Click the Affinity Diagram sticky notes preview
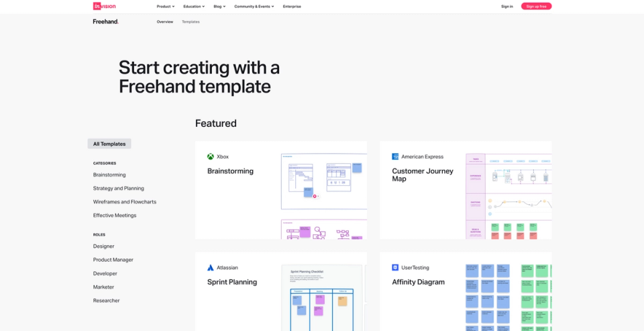This screenshot has height=331, width=644. click(508, 297)
